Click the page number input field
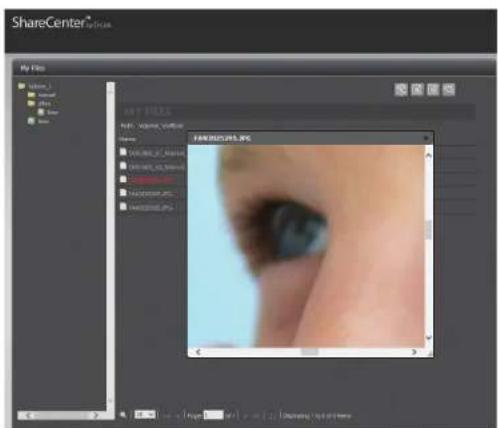Viewport: 498px width, 428px height. [x=213, y=415]
